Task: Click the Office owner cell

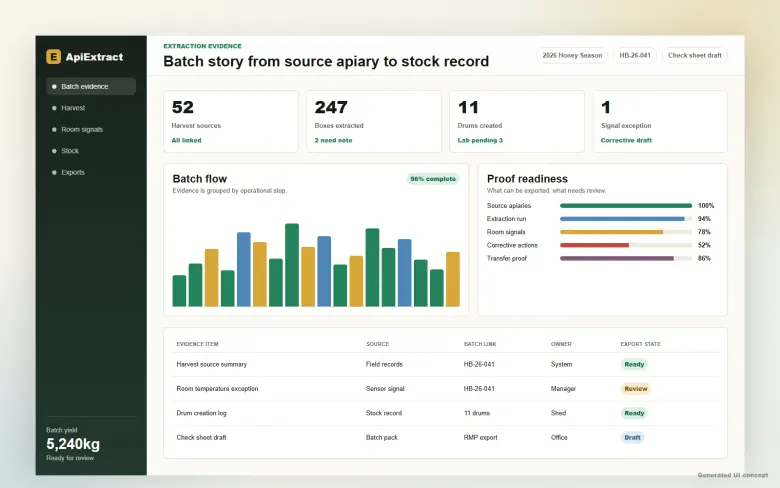Action: [559, 437]
